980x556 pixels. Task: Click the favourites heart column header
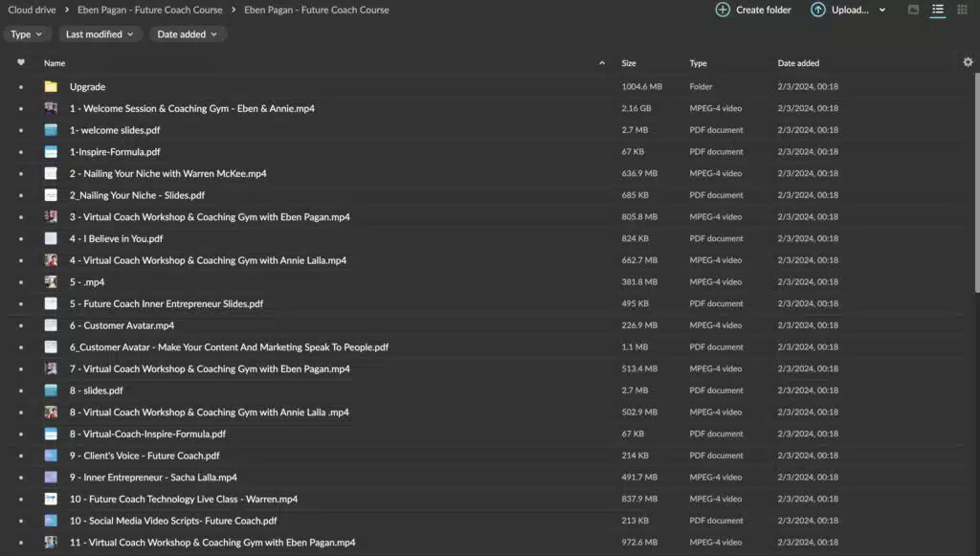click(21, 62)
